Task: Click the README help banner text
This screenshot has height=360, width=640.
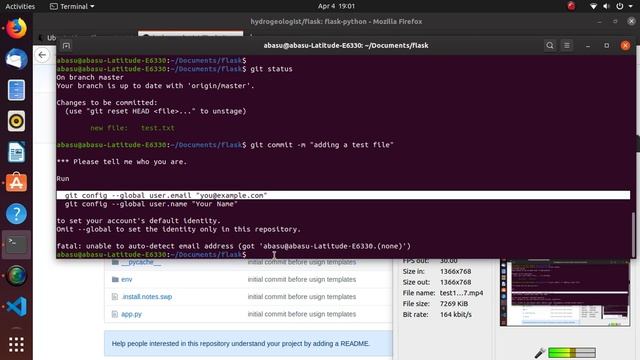Action: pyautogui.click(x=241, y=344)
